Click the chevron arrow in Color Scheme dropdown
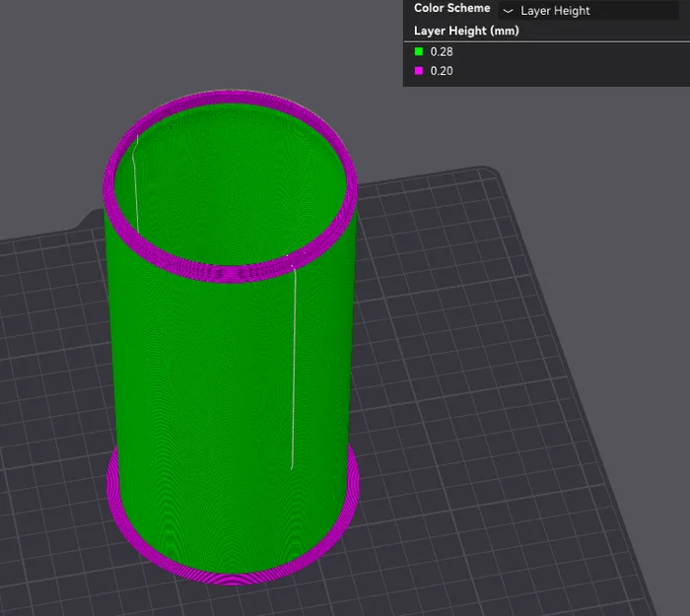 pos(508,11)
